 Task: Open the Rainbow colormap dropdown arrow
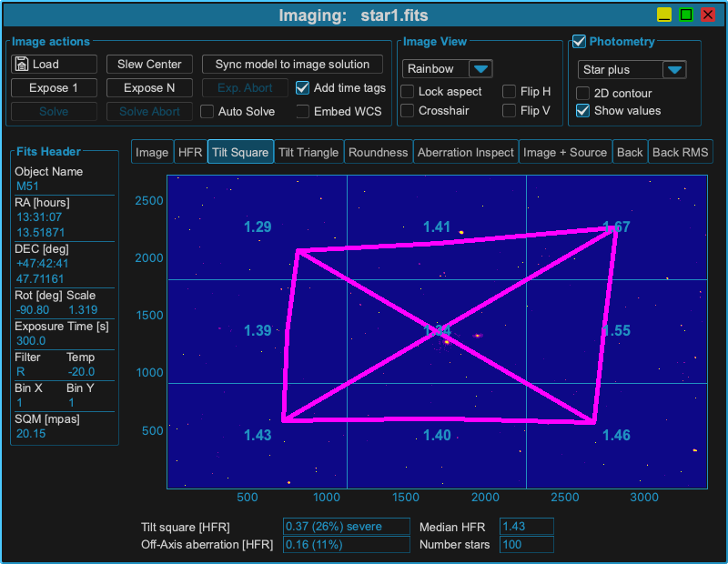point(480,69)
